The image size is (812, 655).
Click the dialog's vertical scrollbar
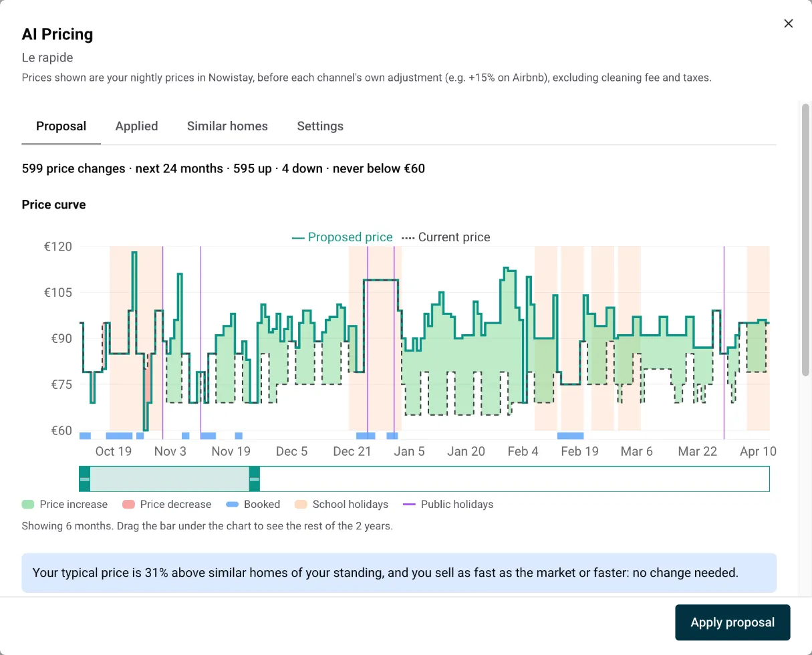pyautogui.click(x=805, y=239)
